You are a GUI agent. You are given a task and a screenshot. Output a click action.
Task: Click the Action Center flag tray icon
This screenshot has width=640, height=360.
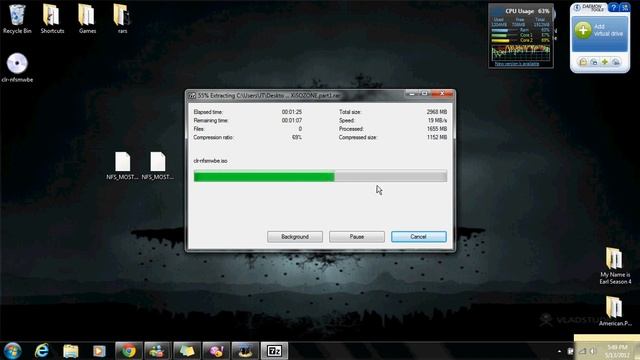coord(570,351)
